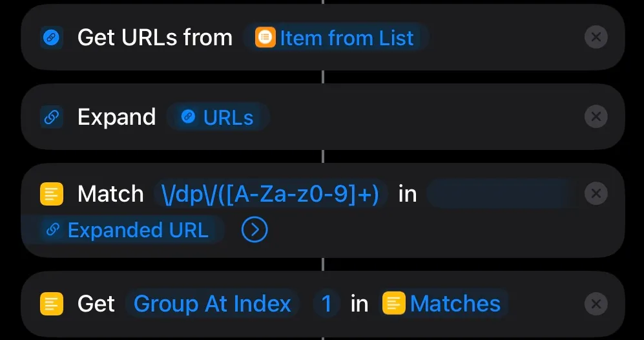Expand the Match action options chevron
The image size is (644, 340).
[254, 230]
